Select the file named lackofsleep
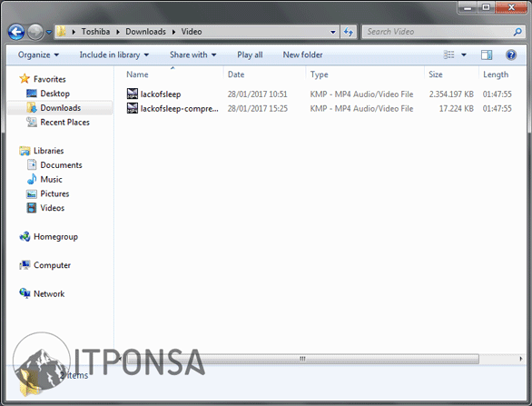532x406 pixels. click(x=161, y=94)
